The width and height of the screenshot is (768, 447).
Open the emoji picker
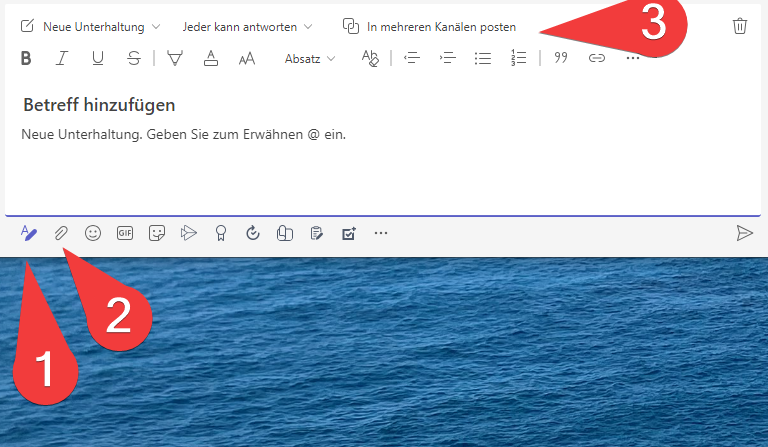click(x=93, y=233)
